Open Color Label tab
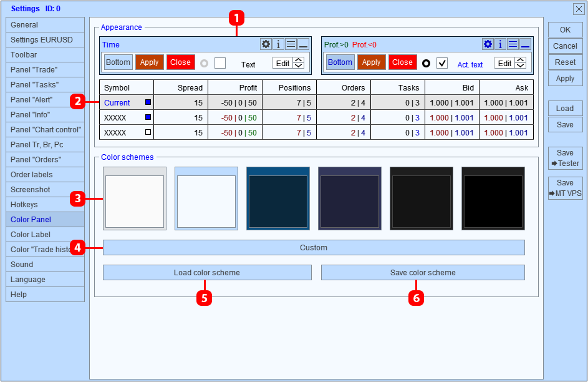The height and width of the screenshot is (382, 588). click(45, 235)
